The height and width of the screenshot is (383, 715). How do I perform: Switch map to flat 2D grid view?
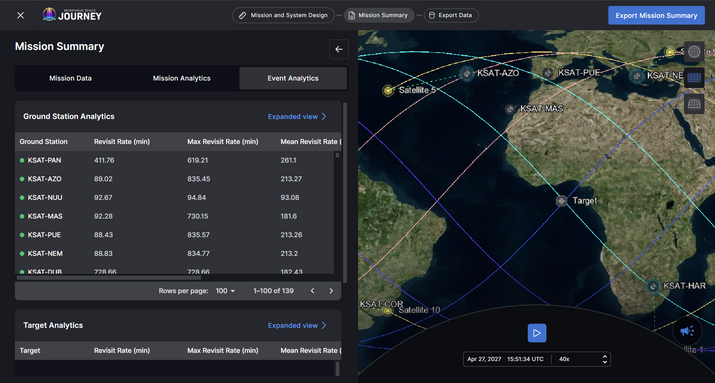pos(694,78)
